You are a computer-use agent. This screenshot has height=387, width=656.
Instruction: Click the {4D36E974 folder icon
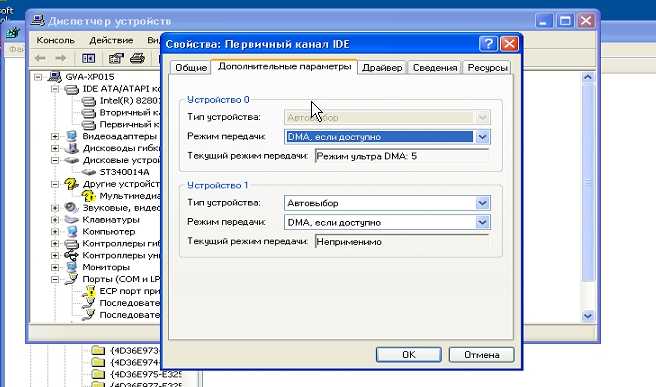click(x=98, y=362)
